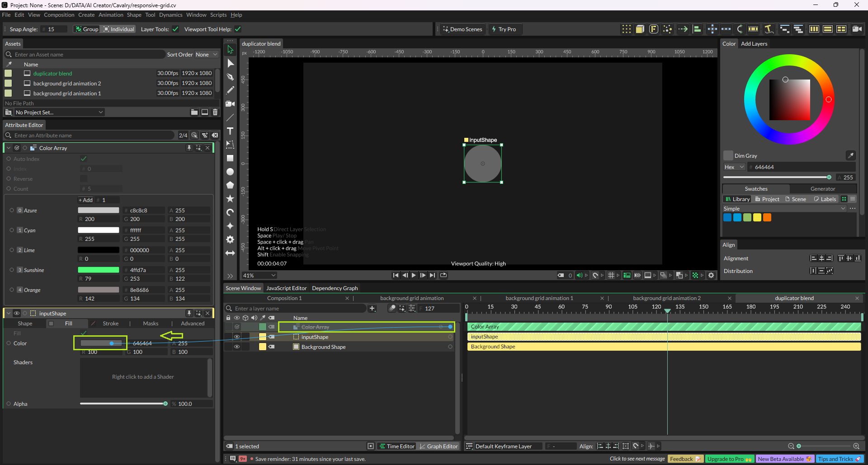Select the Ellipse shape tool

click(230, 172)
